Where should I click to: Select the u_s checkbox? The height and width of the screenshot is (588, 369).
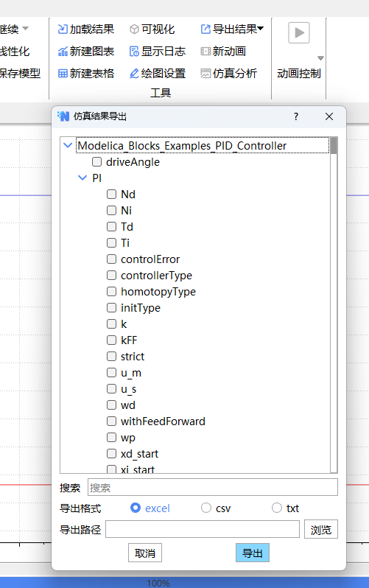point(111,388)
